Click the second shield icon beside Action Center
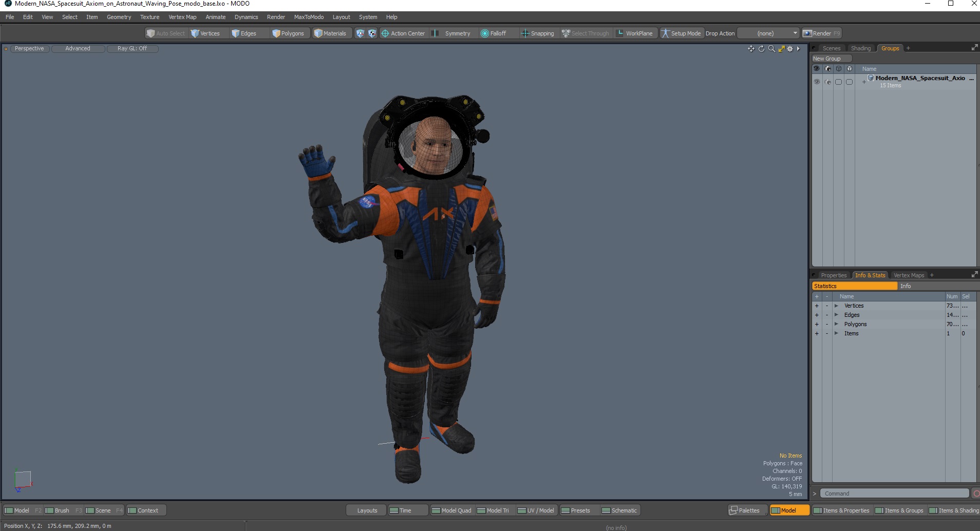The image size is (980, 531). (x=372, y=33)
